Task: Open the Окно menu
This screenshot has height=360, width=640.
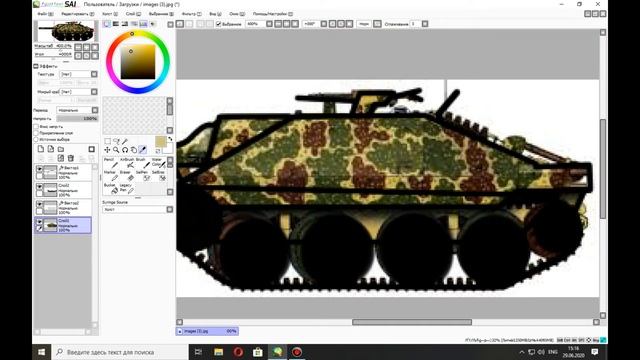Action: click(236, 14)
